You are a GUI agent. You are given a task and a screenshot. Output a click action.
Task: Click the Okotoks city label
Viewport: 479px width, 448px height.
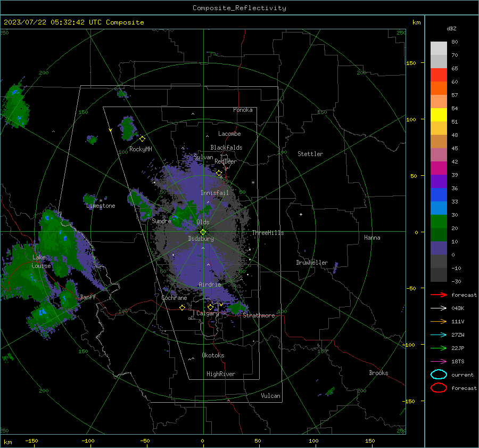tap(213, 355)
